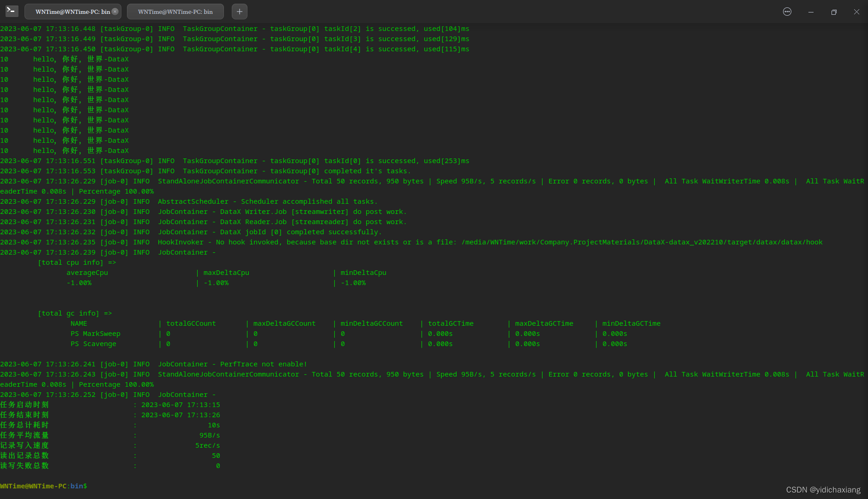Image resolution: width=868 pixels, height=499 pixels.
Task: Click the text 'used[129]ms' on taskId[3] line
Action: [446, 39]
